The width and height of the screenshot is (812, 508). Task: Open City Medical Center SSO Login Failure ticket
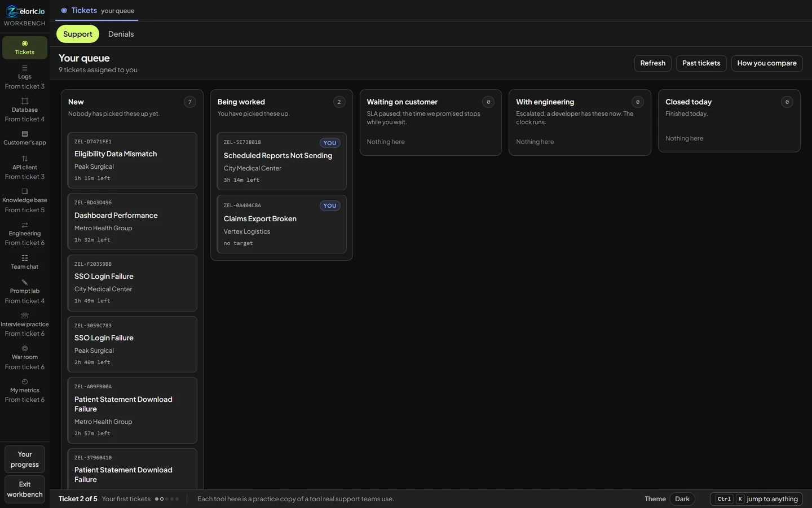(132, 283)
